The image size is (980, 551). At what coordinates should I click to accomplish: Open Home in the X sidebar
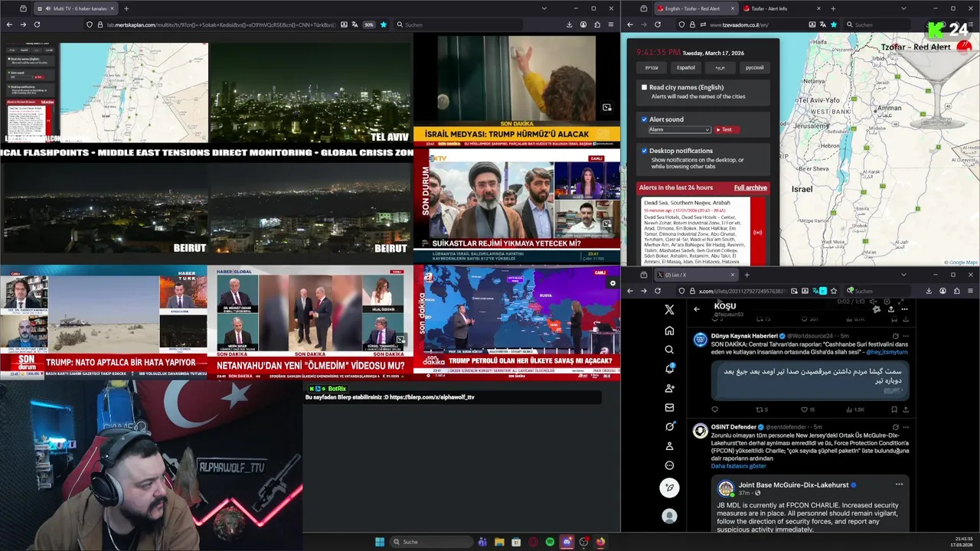669,331
